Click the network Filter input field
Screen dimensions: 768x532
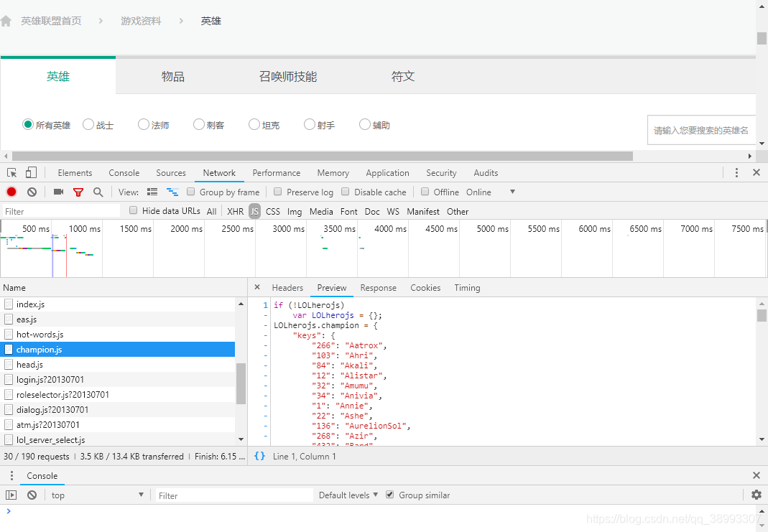coord(61,211)
